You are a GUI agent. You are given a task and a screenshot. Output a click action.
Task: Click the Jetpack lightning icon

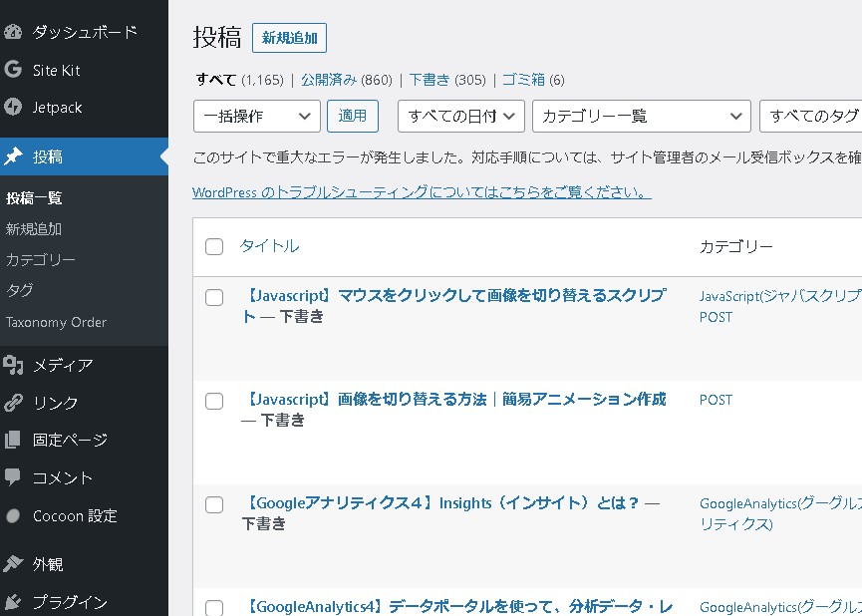pos(13,107)
